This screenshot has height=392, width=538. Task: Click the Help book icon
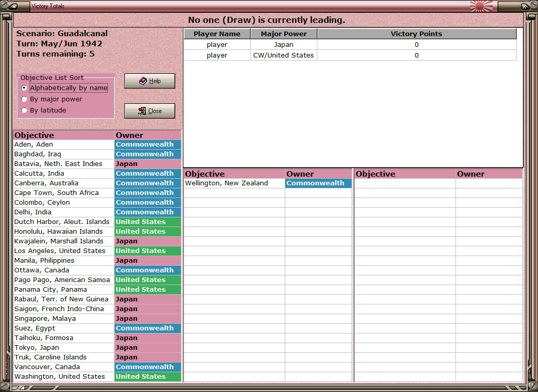pyautogui.click(x=143, y=81)
